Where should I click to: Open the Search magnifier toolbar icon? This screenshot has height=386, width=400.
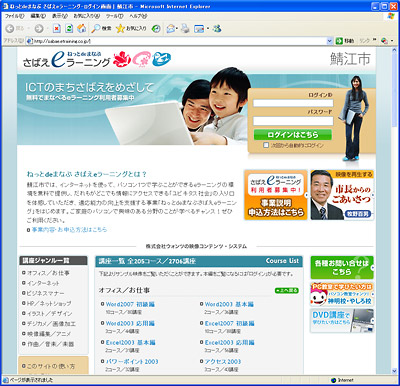coord(96,29)
